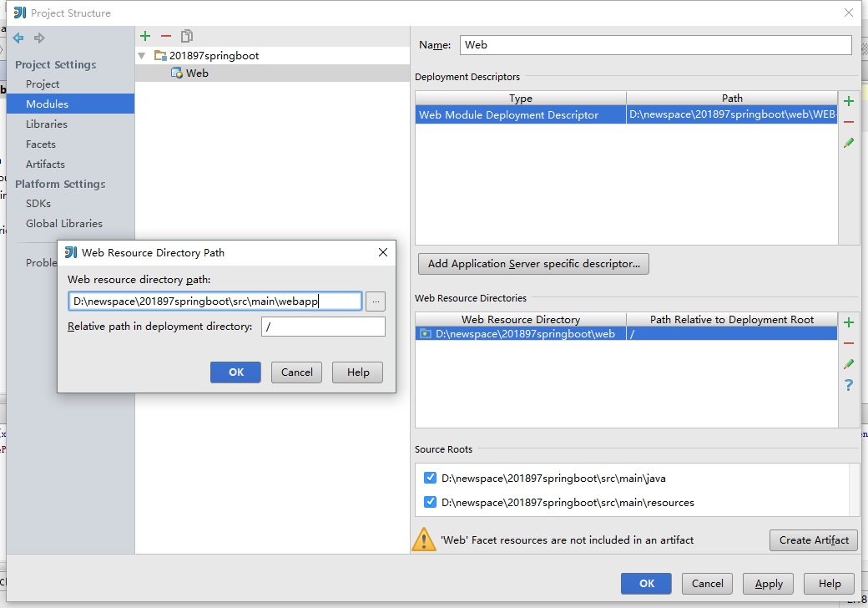Viewport: 868px width, 608px height.
Task: Remove the selected web resource directory
Action: click(x=849, y=343)
